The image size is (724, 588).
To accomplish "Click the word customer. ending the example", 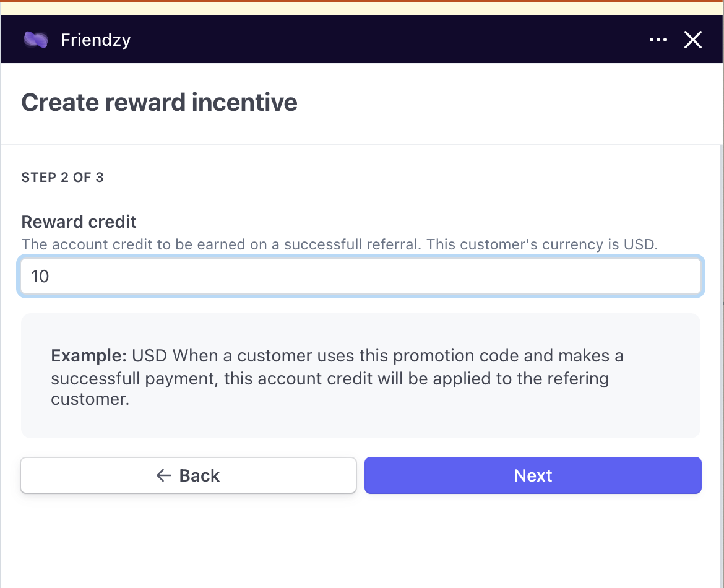I will click(x=90, y=399).
